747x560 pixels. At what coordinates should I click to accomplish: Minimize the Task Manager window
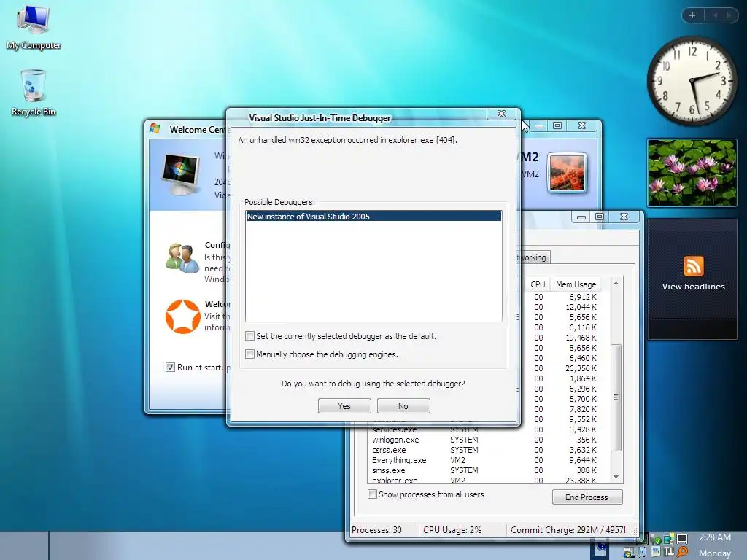pyautogui.click(x=581, y=217)
